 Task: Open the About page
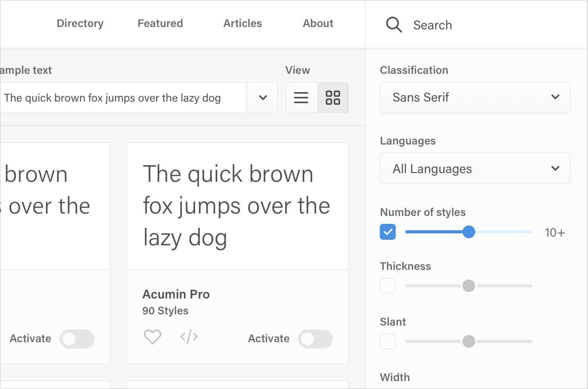pyautogui.click(x=318, y=23)
